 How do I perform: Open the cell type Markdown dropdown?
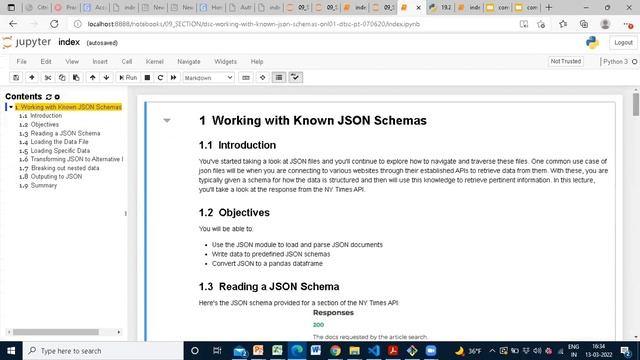point(209,78)
